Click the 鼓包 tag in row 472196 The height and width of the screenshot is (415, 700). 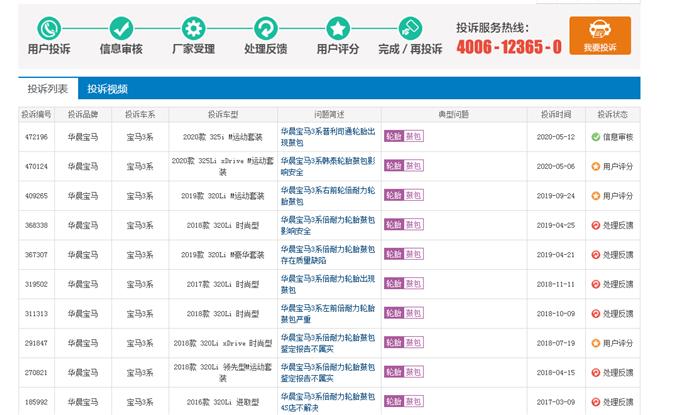point(413,136)
